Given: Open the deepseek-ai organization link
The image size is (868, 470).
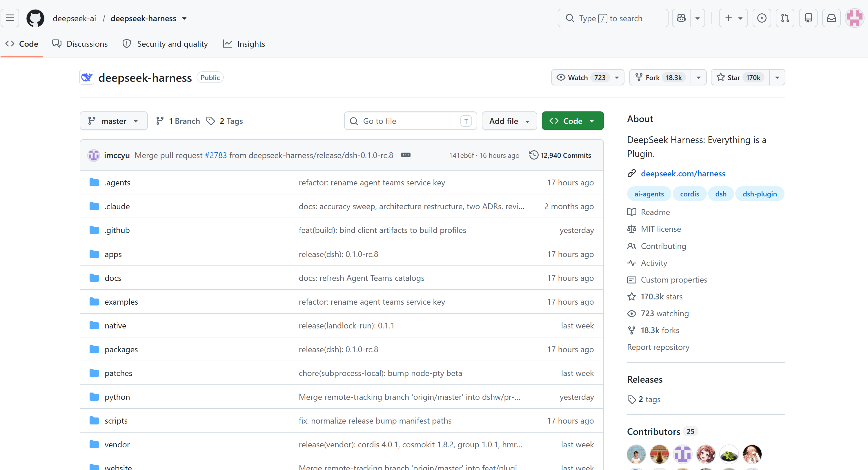Looking at the screenshot, I should [x=75, y=18].
